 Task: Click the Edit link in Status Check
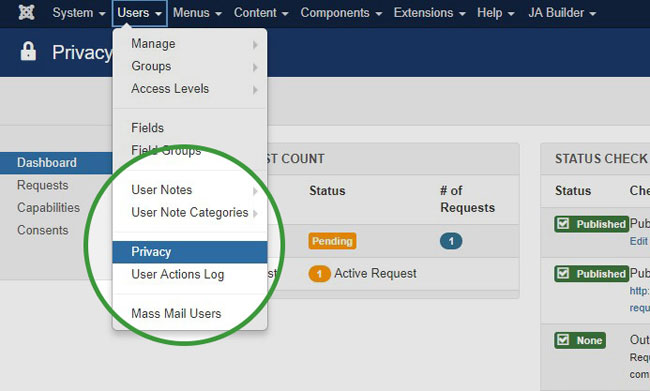(x=638, y=241)
